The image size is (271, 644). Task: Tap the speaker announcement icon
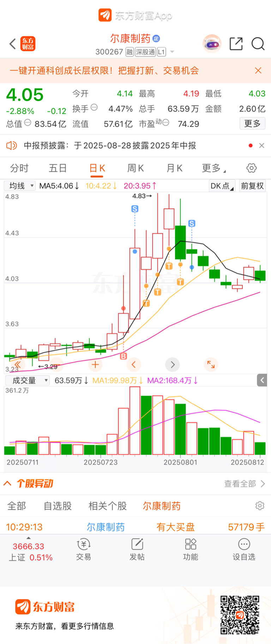click(12, 145)
